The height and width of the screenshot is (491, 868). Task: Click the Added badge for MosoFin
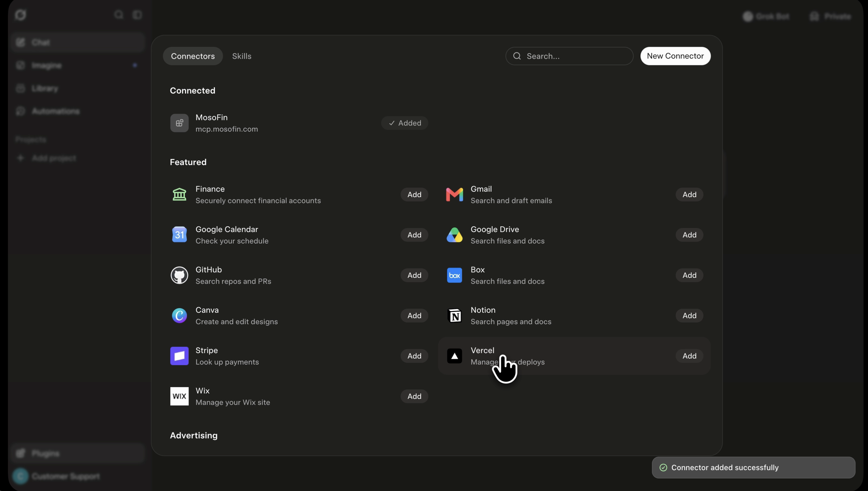[405, 123]
